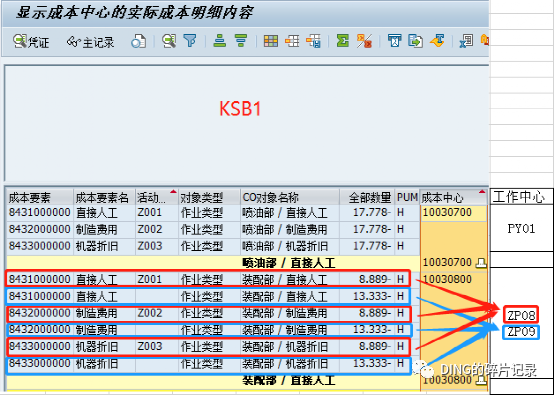Click cost center 10030700 in first row

(x=453, y=213)
